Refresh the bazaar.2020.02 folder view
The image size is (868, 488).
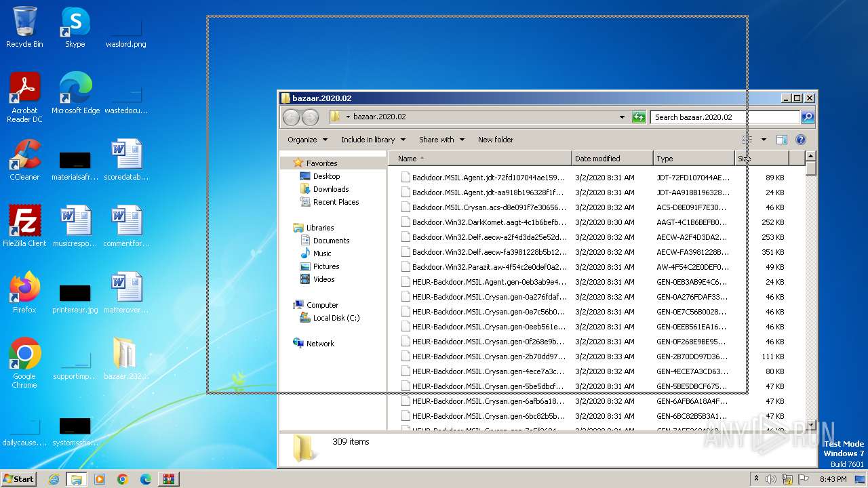click(639, 117)
